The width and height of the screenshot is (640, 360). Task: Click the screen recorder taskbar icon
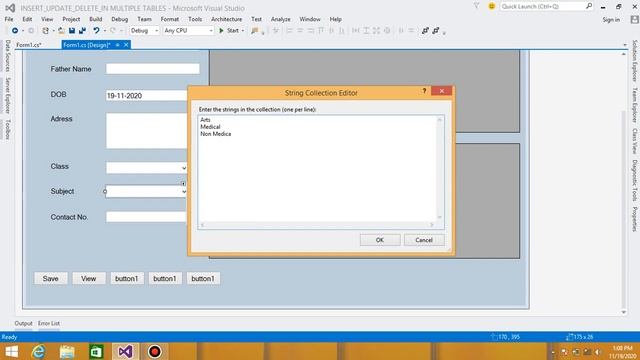coord(155,351)
